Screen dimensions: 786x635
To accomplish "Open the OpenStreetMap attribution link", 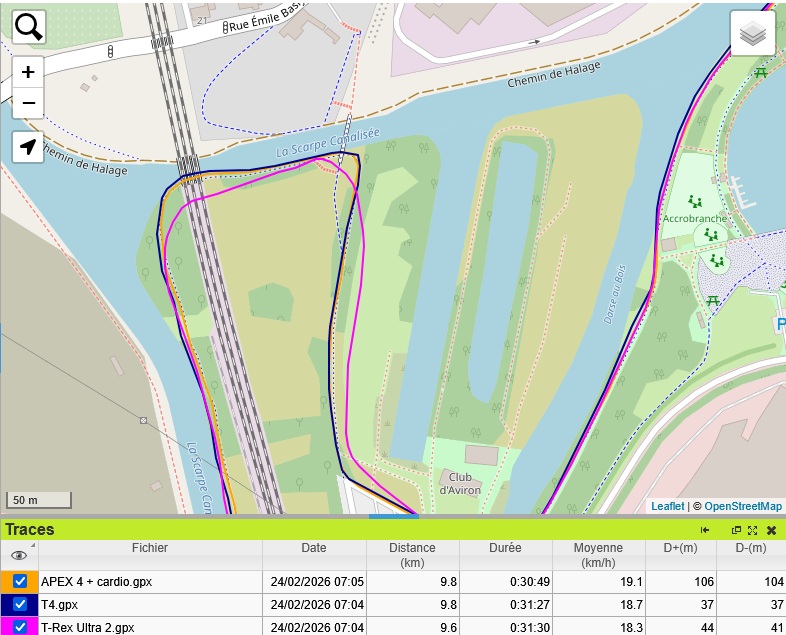I will click(743, 507).
